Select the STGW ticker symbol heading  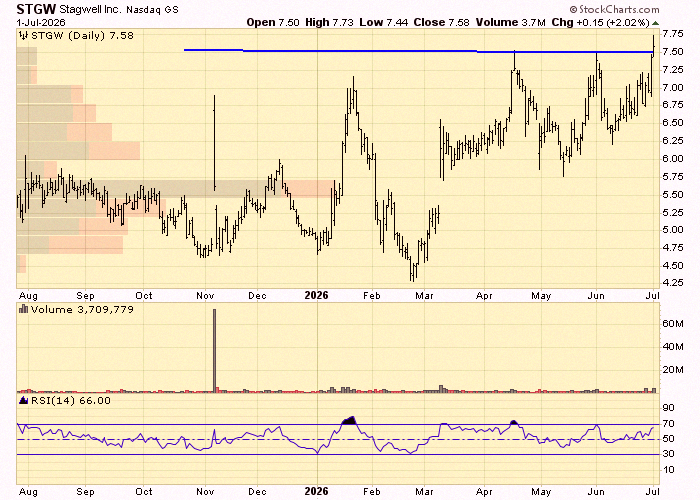(36, 9)
